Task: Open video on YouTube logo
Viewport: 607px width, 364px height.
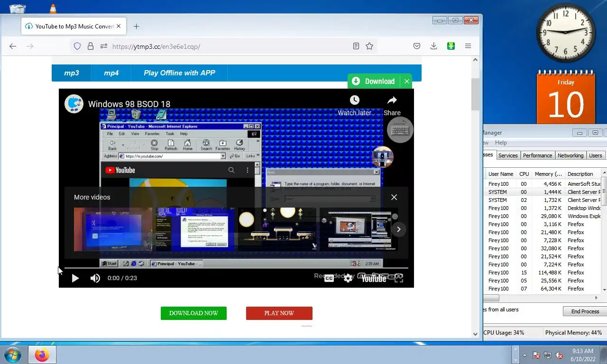Action: (x=374, y=278)
